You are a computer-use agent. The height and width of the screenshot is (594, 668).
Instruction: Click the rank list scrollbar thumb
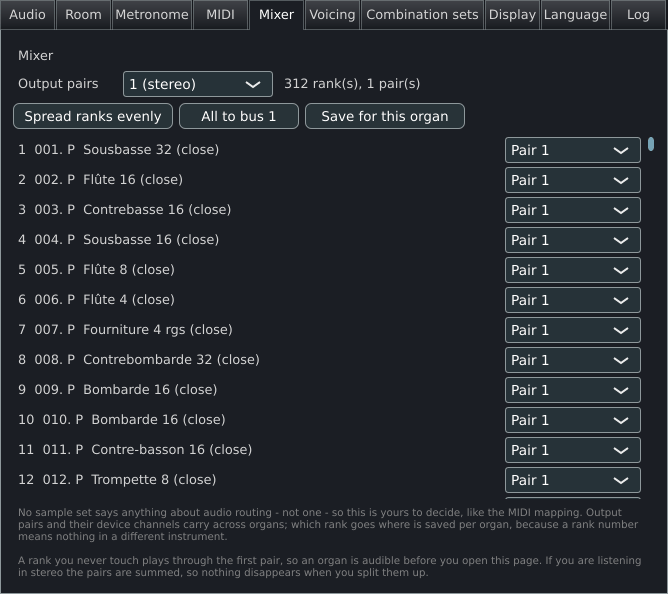651,144
